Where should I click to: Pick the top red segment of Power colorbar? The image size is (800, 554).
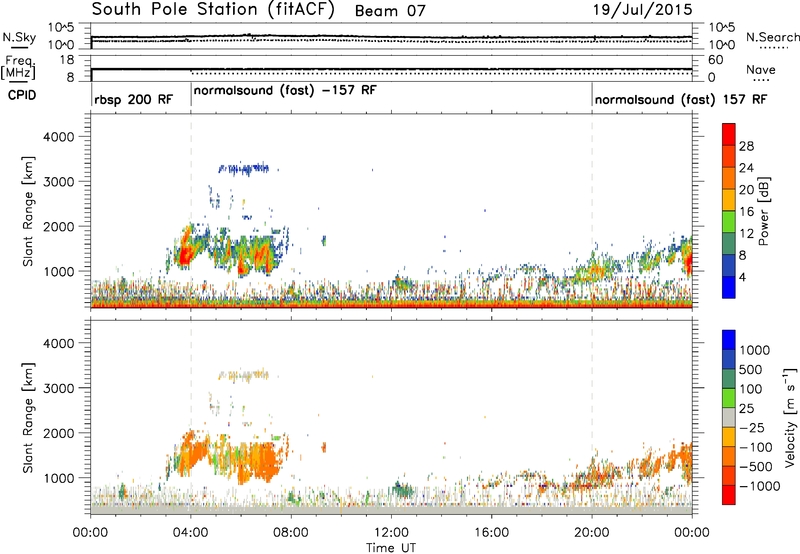click(729, 135)
